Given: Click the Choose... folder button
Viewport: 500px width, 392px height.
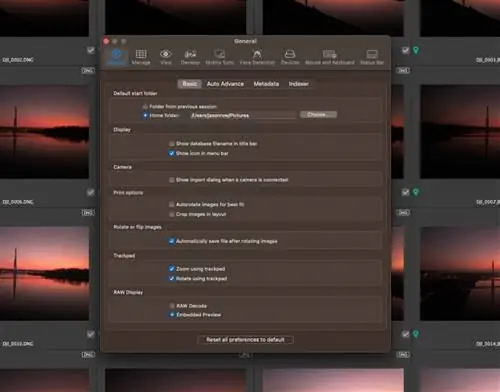Looking at the screenshot, I should (318, 115).
